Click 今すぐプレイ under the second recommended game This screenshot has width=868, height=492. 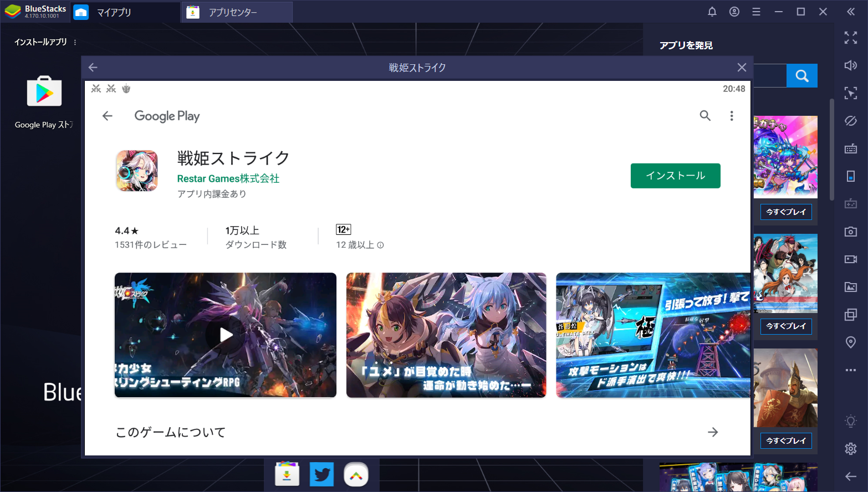point(786,326)
